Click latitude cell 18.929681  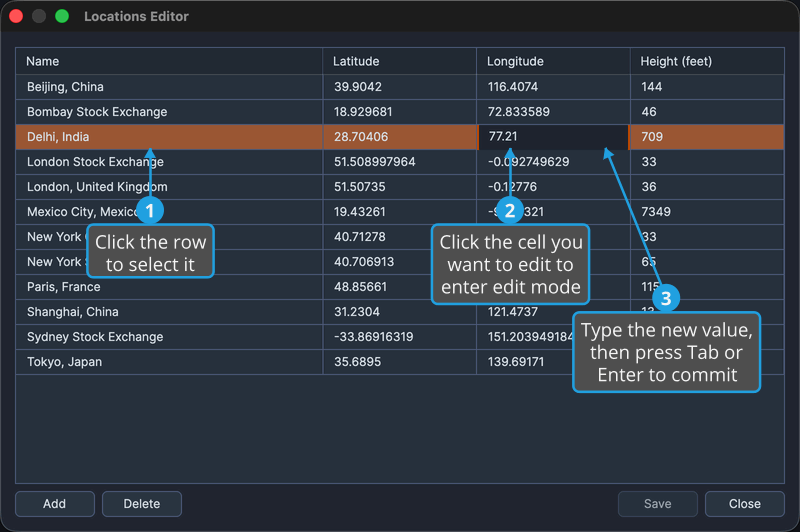pyautogui.click(x=399, y=112)
